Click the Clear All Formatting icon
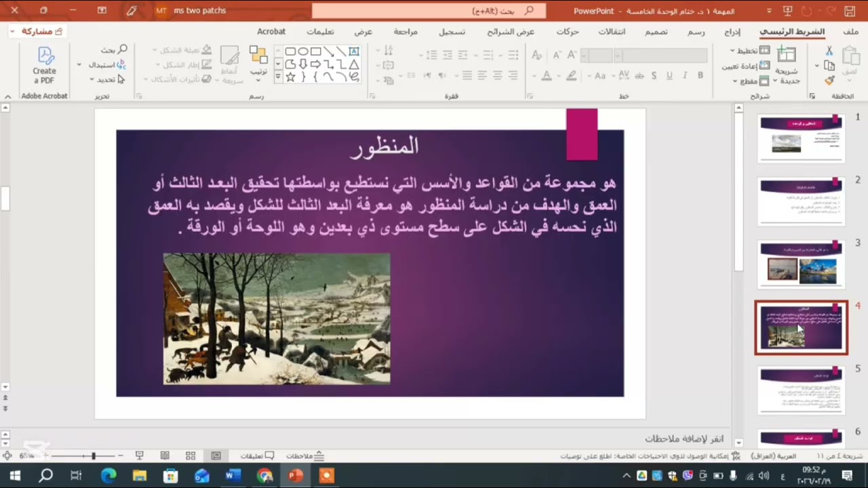This screenshot has height=488, width=868. (536, 55)
